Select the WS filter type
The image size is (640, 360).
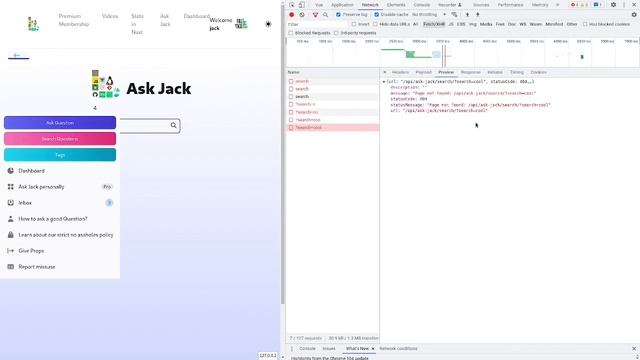tap(522, 24)
